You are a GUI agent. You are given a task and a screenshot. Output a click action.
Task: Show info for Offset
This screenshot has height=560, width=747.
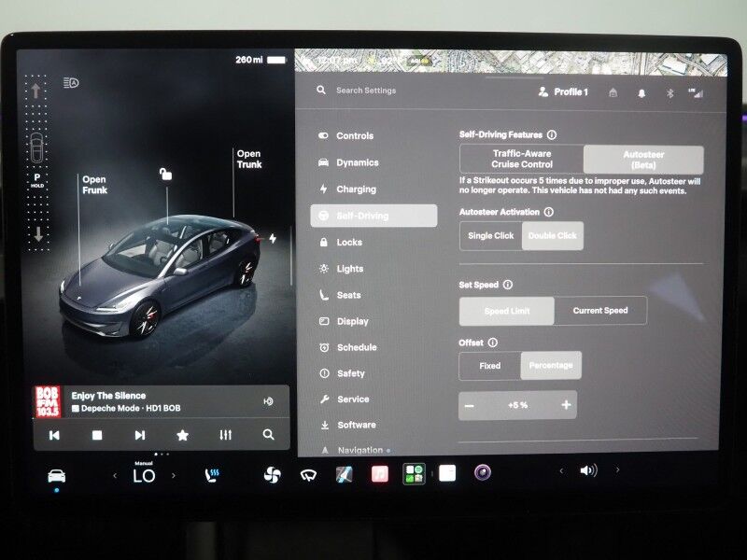coord(493,343)
